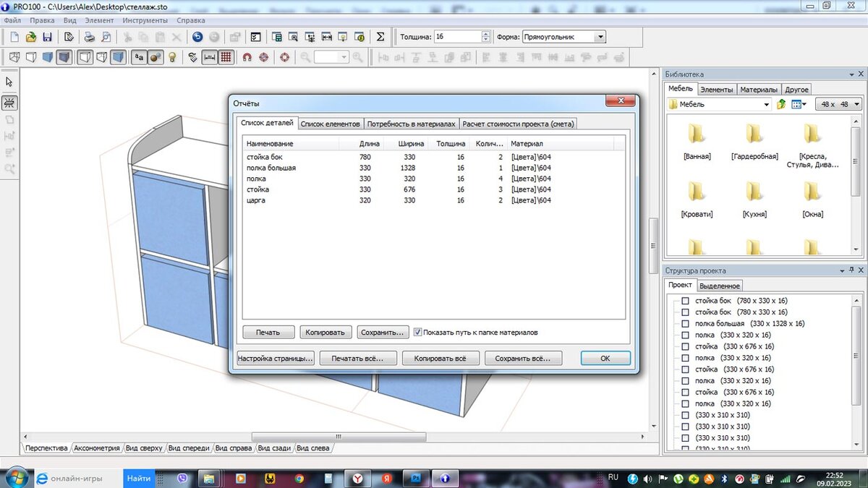The width and height of the screenshot is (868, 488).
Task: Toggle the 'aa' labels display button
Action: pos(139,57)
